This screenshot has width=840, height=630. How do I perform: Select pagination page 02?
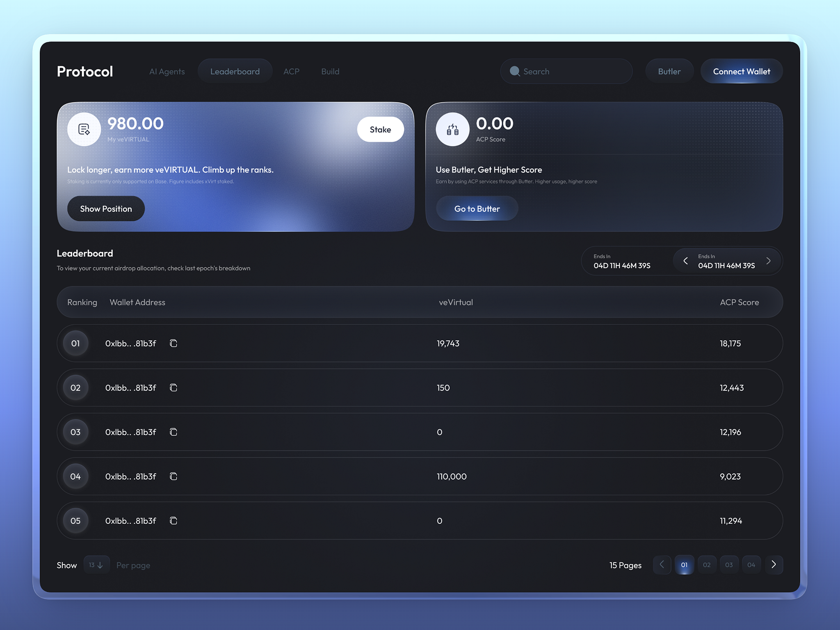[x=707, y=565]
